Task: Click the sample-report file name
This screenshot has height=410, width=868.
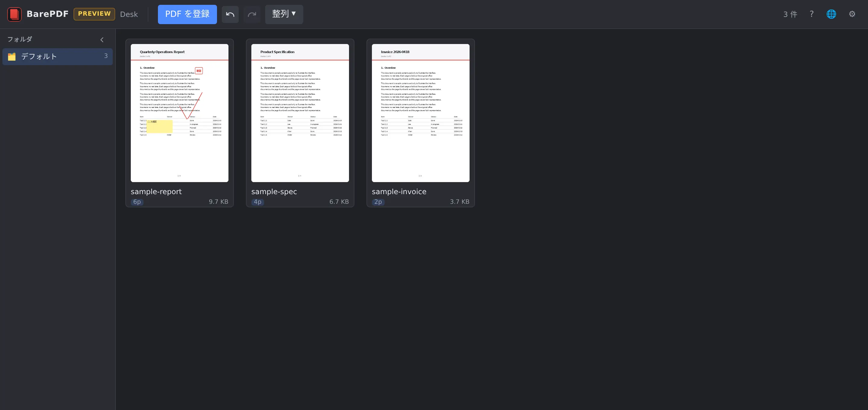Action: coord(156,191)
